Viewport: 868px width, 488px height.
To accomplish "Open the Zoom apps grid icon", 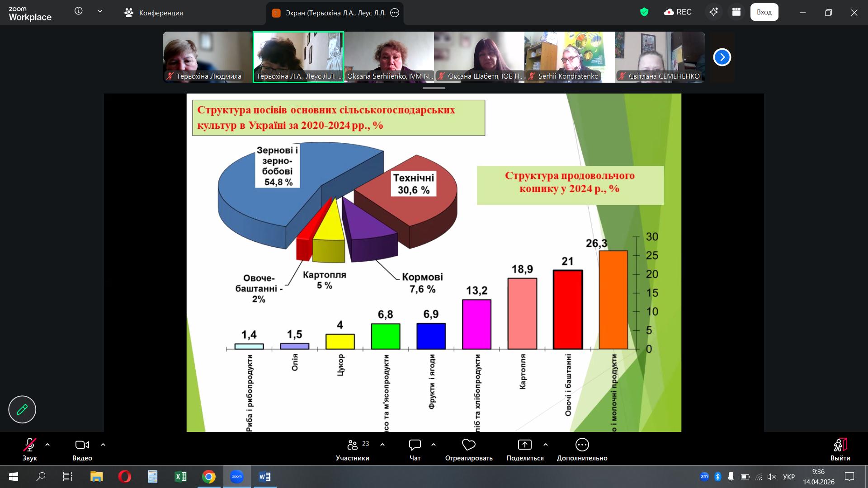I will tap(736, 12).
